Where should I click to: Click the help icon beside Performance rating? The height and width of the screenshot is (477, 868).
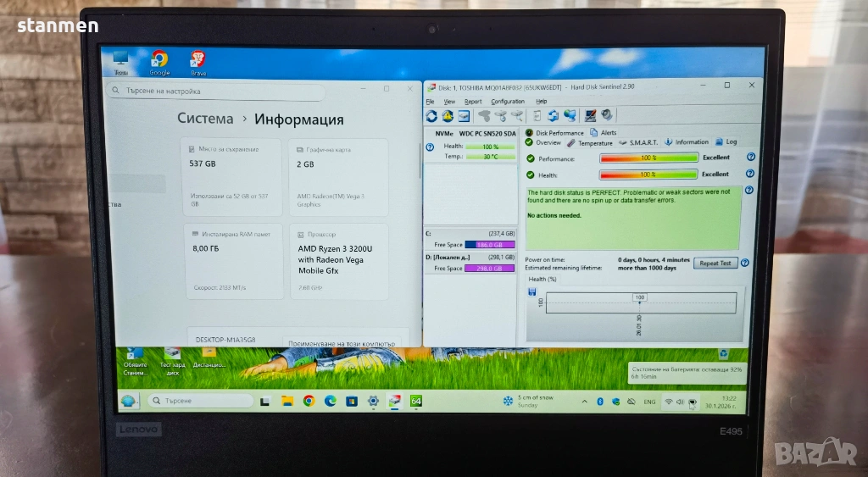click(x=750, y=158)
